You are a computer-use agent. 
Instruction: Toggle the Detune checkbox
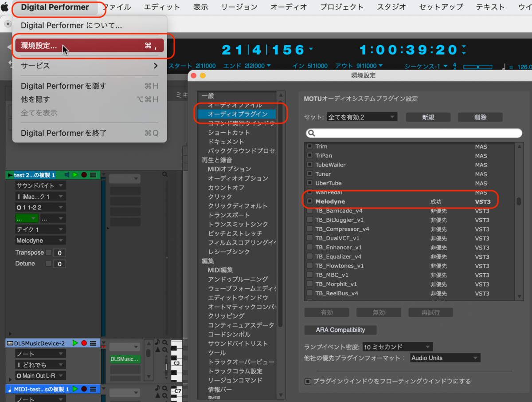point(49,264)
